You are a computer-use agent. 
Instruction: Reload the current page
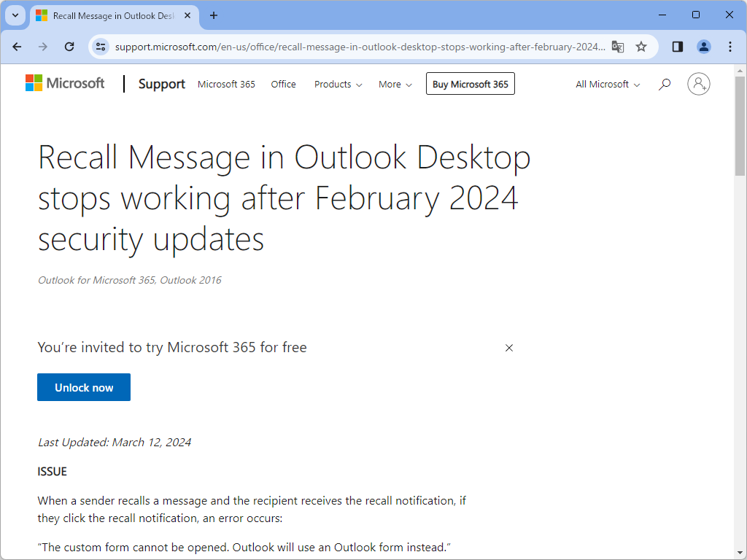pos(69,47)
